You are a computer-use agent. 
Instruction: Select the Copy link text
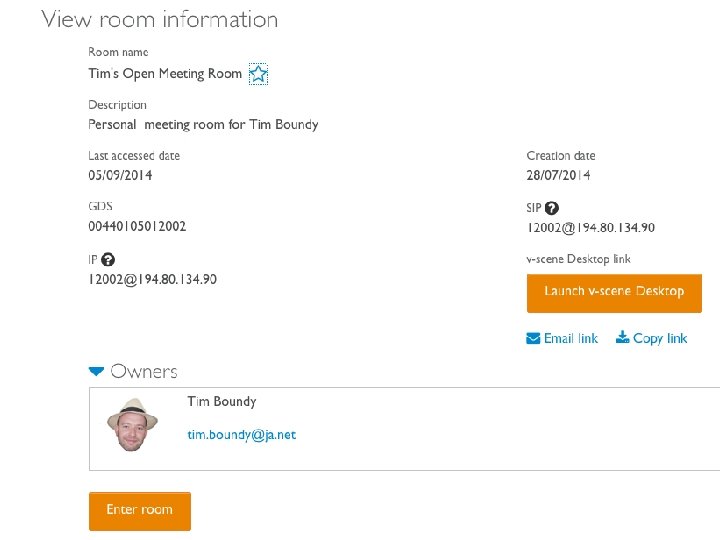660,339
